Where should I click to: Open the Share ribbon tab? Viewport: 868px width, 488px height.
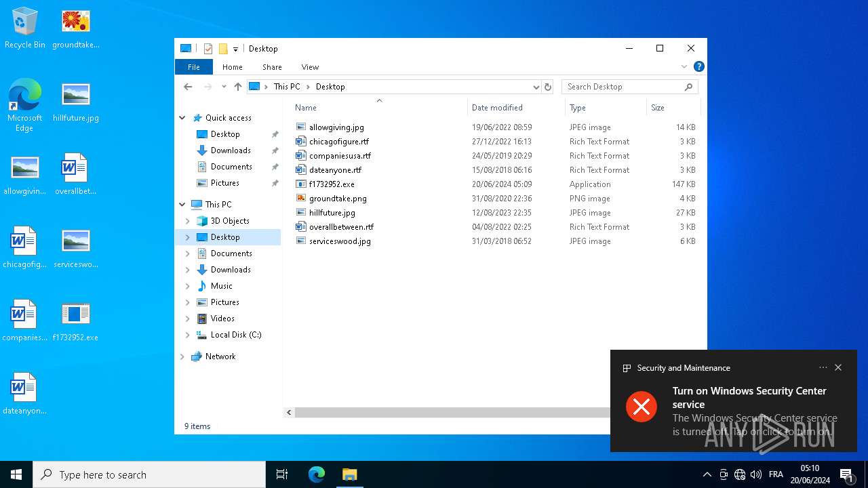pos(272,67)
